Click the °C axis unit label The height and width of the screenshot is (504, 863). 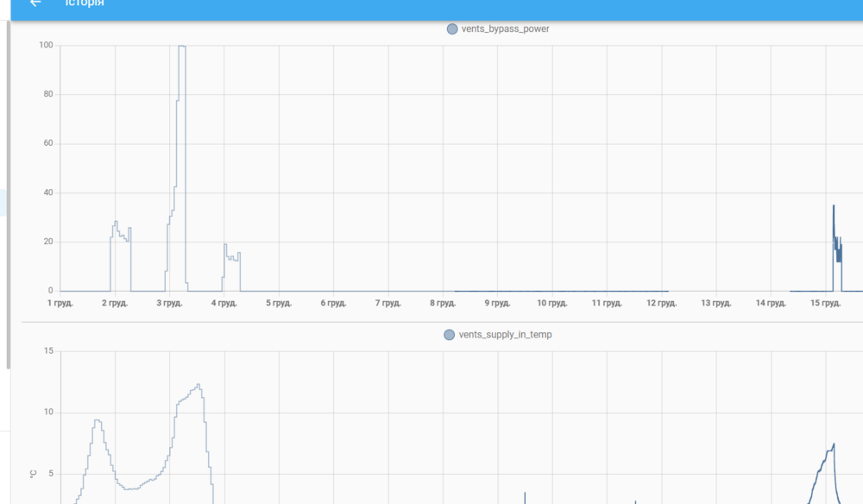(x=33, y=475)
